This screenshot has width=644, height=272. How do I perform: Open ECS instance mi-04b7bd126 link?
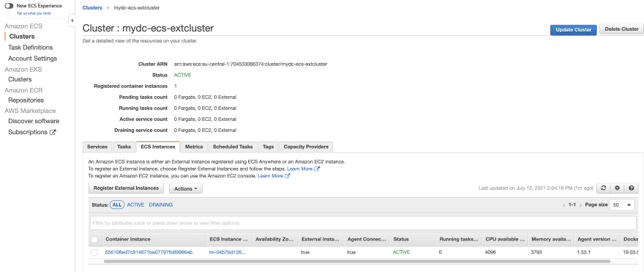click(228, 252)
